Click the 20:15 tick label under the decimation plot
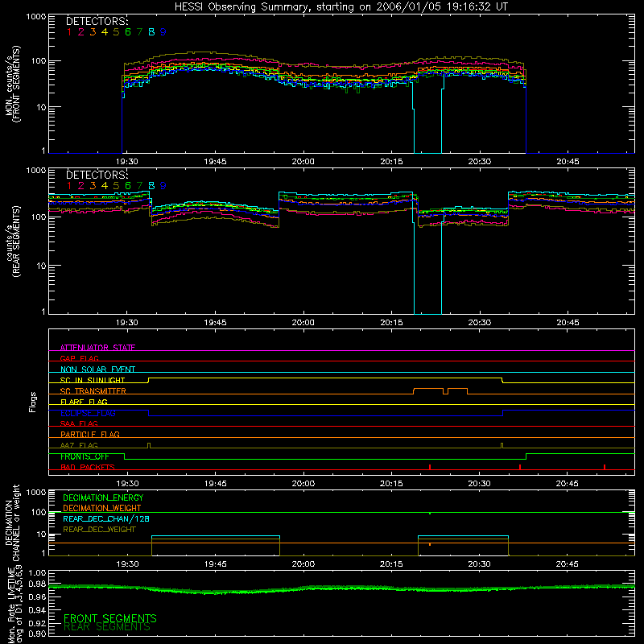 coord(391,564)
